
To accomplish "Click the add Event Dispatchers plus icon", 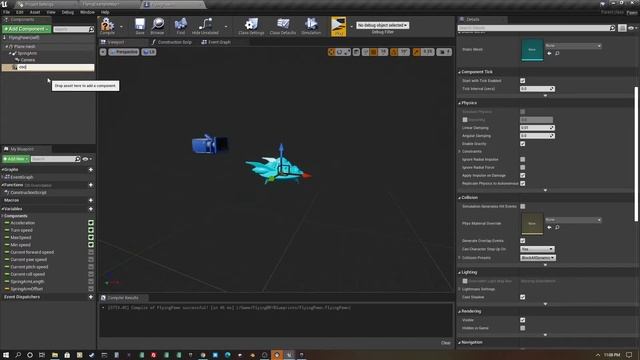I will coord(91,297).
